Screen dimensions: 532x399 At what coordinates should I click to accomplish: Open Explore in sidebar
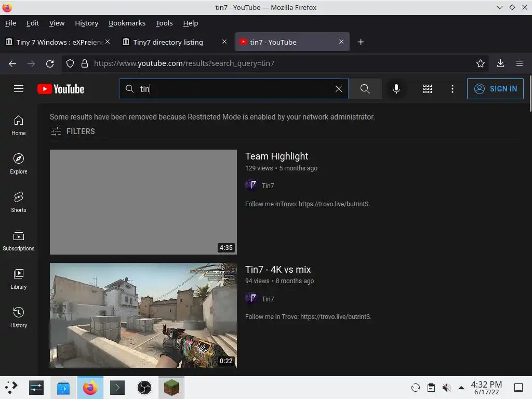pyautogui.click(x=19, y=164)
